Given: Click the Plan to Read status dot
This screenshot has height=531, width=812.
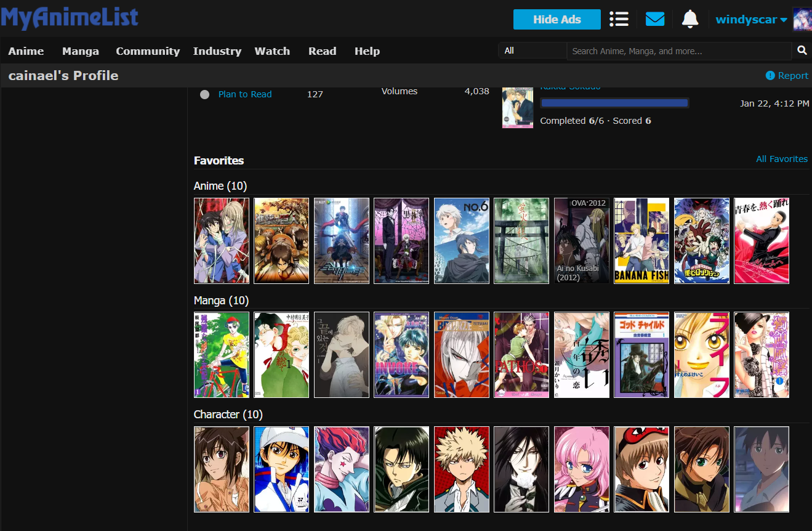Looking at the screenshot, I should pos(205,94).
